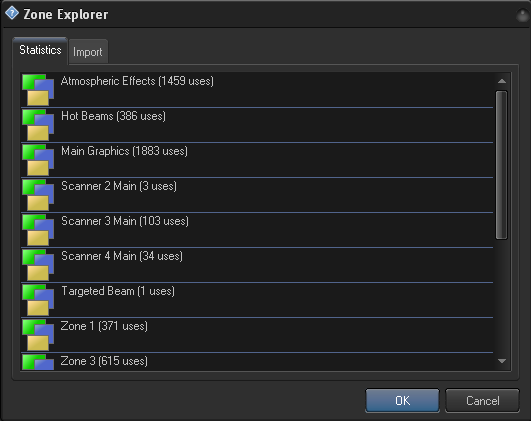Click the Targeted Beam zone icon

pos(38,300)
